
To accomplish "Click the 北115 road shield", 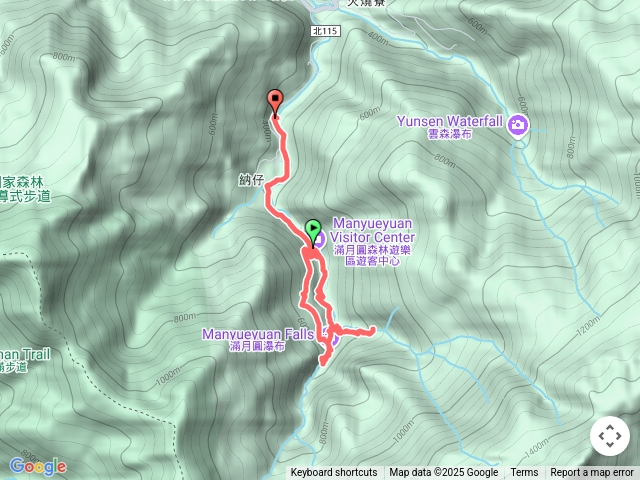I will 326,31.
